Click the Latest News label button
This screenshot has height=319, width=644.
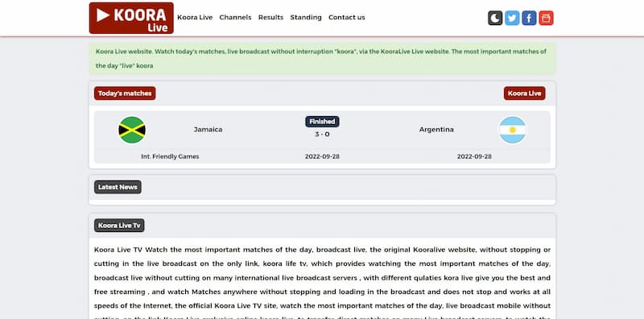pyautogui.click(x=118, y=187)
